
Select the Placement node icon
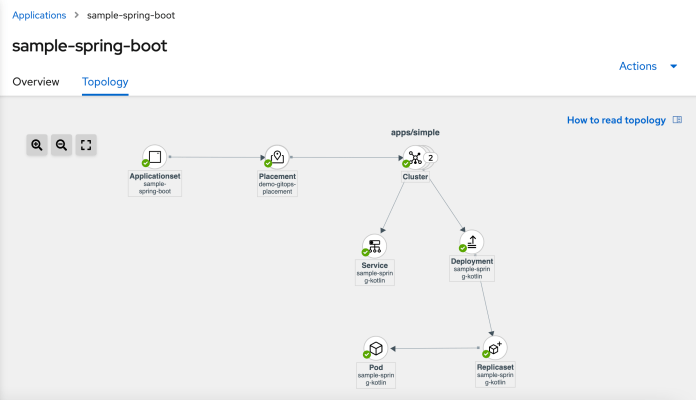[277, 157]
